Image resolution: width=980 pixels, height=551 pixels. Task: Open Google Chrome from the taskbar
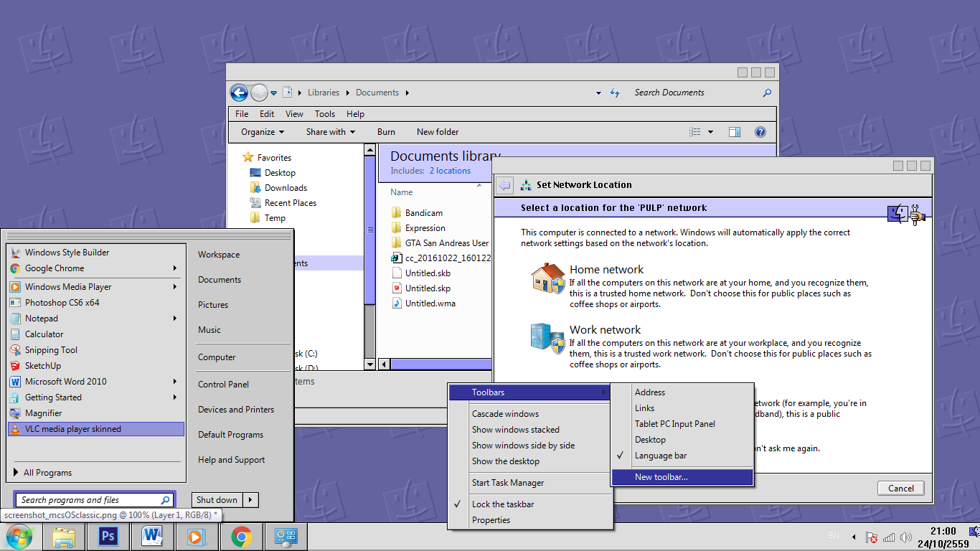pos(242,536)
